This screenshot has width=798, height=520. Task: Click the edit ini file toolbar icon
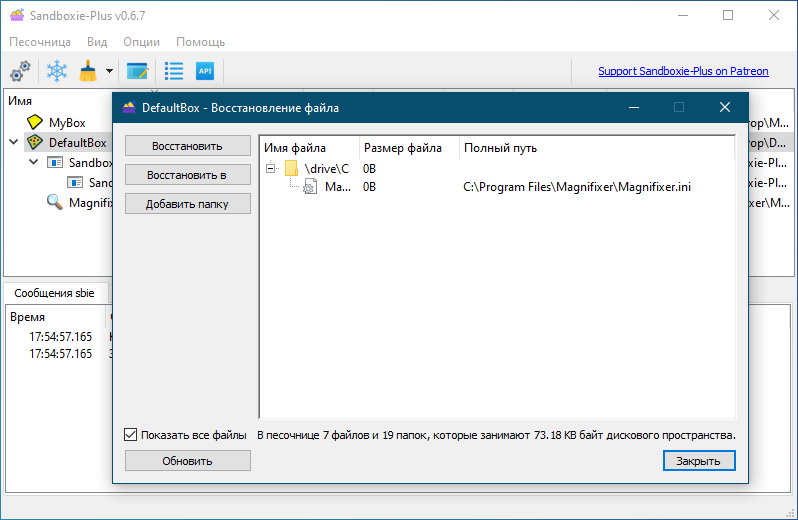137,71
